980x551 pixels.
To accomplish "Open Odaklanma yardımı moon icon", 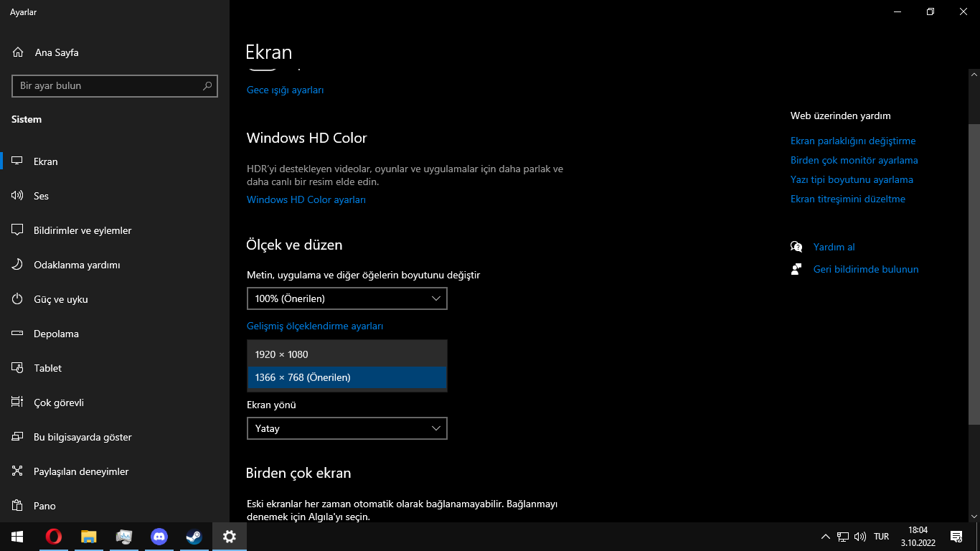I will [x=18, y=265].
